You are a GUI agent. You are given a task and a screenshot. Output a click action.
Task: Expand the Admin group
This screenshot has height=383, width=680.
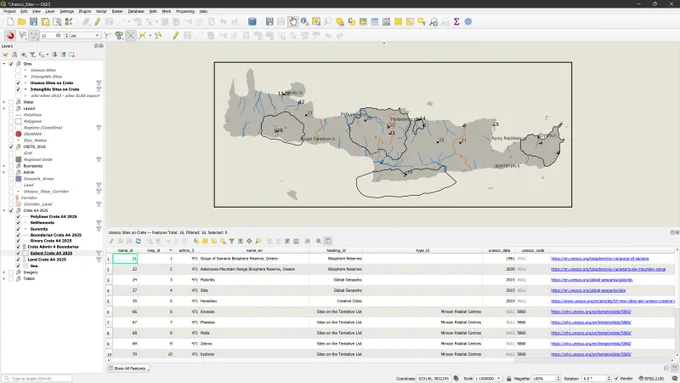[4, 172]
